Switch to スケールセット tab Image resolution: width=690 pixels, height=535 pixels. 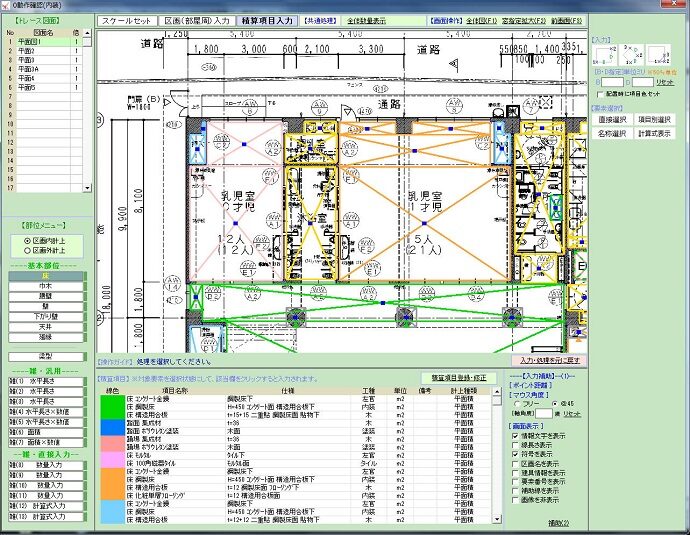tap(127, 20)
